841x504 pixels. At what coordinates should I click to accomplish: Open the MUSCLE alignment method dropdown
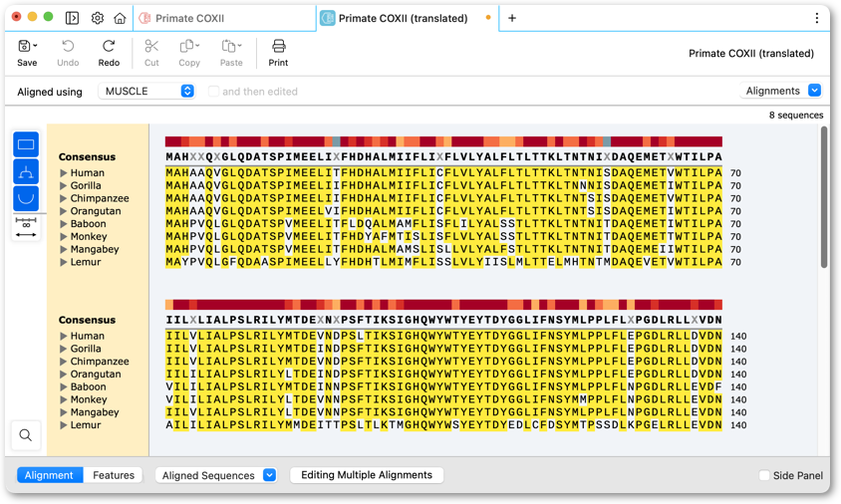[145, 92]
